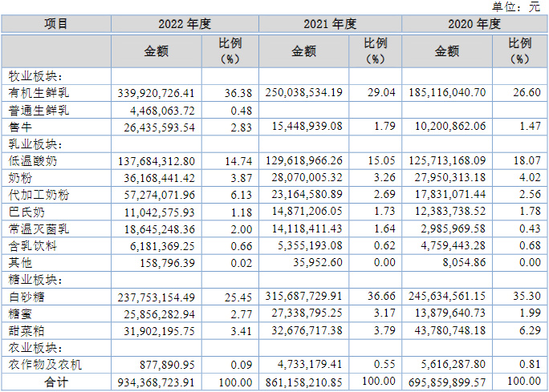The width and height of the screenshot is (549, 392).
Task: Select amount 57,274,071.96
Action: point(159,195)
